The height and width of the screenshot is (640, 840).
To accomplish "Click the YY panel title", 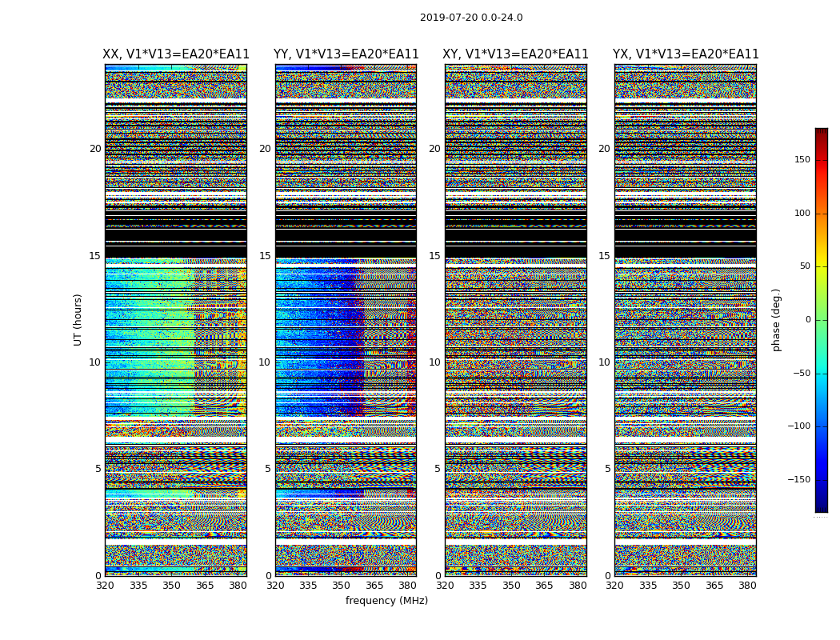I will point(346,54).
